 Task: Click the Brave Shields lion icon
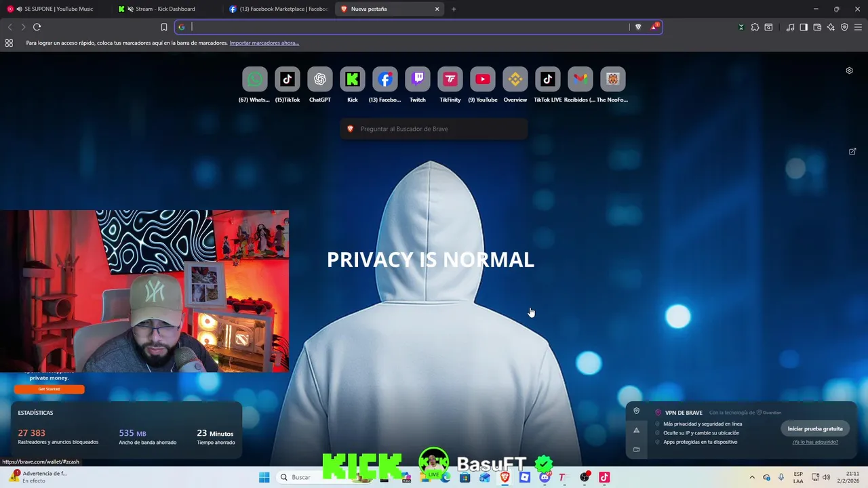pyautogui.click(x=638, y=27)
